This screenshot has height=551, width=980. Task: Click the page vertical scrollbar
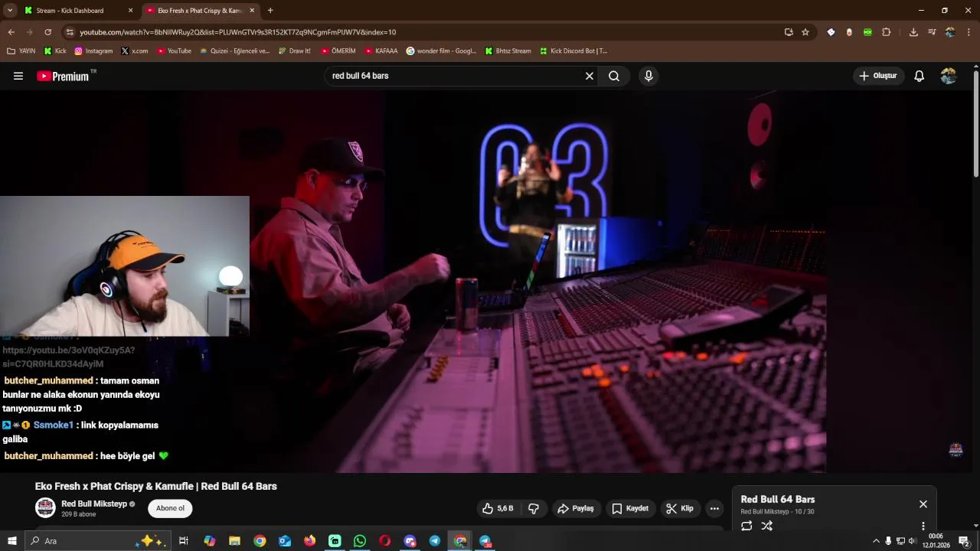click(x=976, y=122)
